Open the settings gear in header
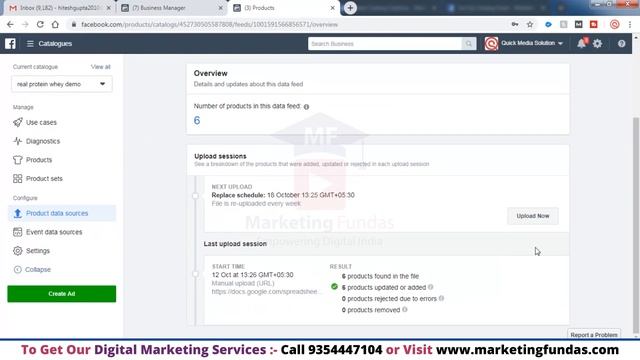The image size is (640, 360). click(x=598, y=43)
